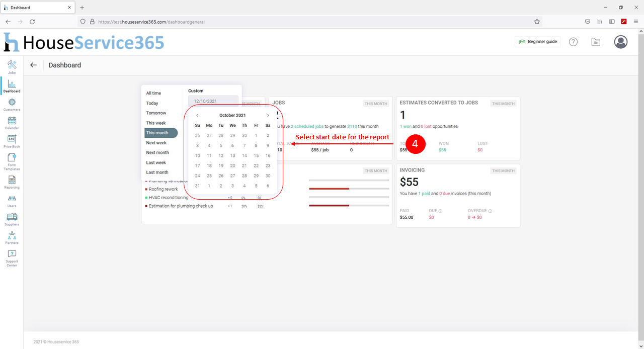Click the 0 lost link

tap(426, 127)
